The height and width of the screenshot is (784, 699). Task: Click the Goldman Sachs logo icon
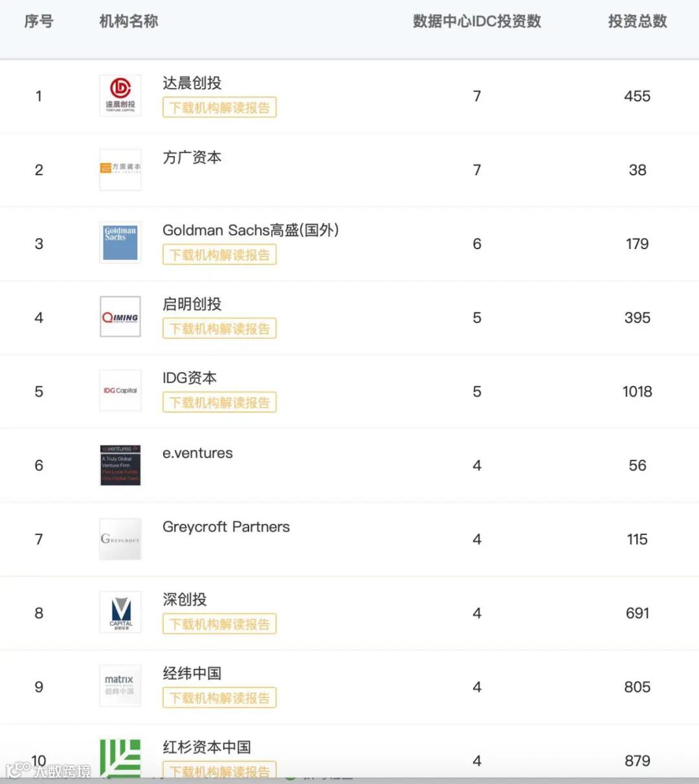120,243
